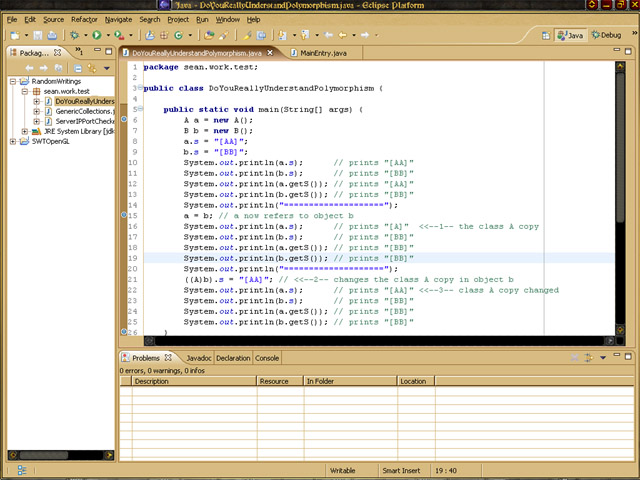Open the Source menu

click(53, 20)
